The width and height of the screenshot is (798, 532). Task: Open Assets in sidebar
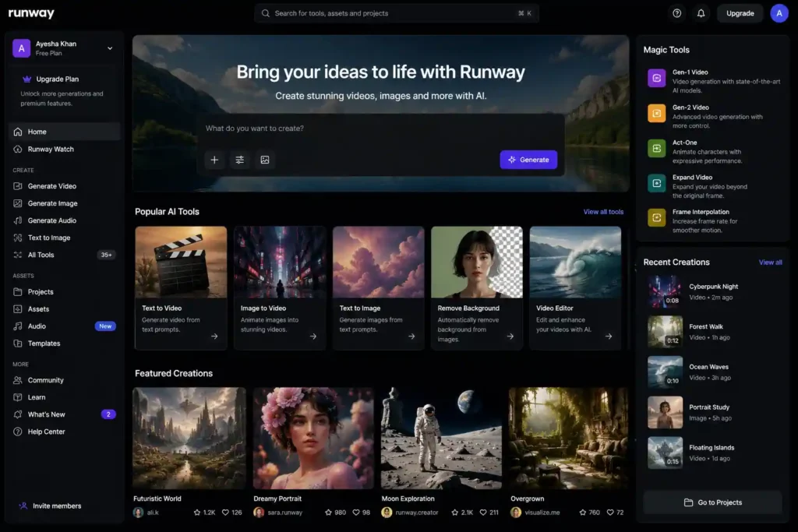(65, 309)
